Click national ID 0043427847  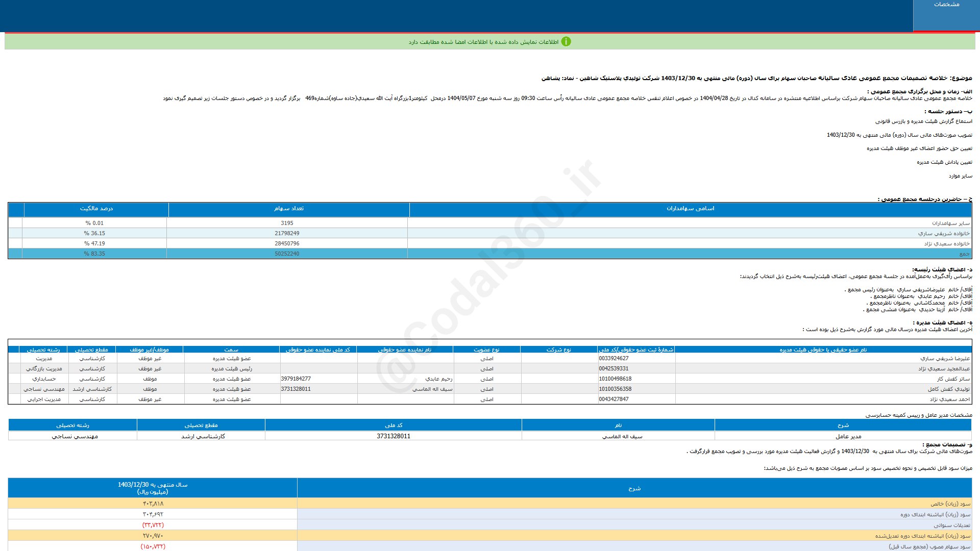coord(614,399)
